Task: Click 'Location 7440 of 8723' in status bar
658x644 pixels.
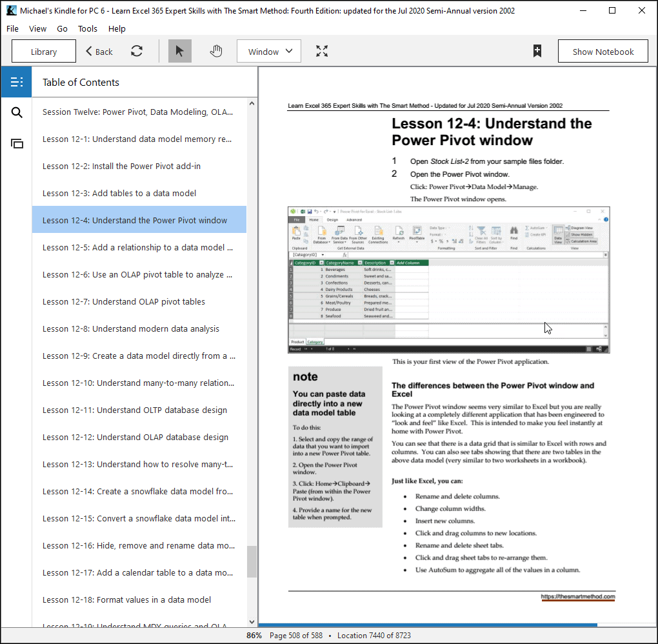Action: coord(374,636)
